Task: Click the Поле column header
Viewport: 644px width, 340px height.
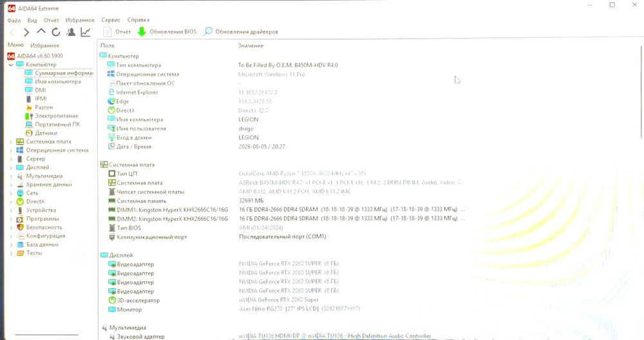Action: point(108,46)
